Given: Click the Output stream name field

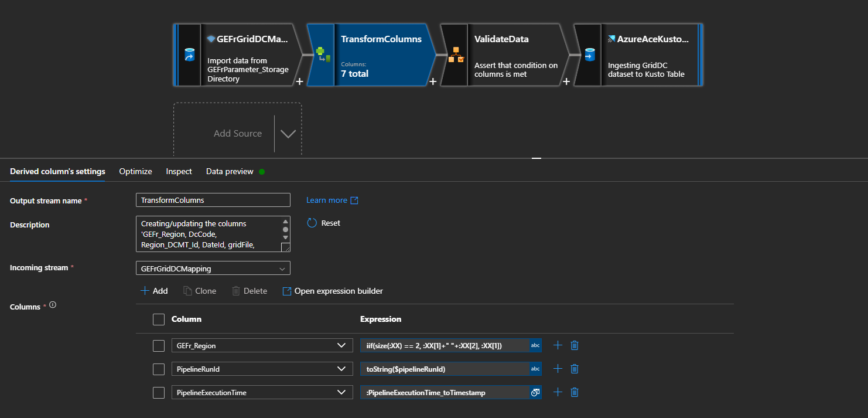Looking at the screenshot, I should (x=213, y=200).
